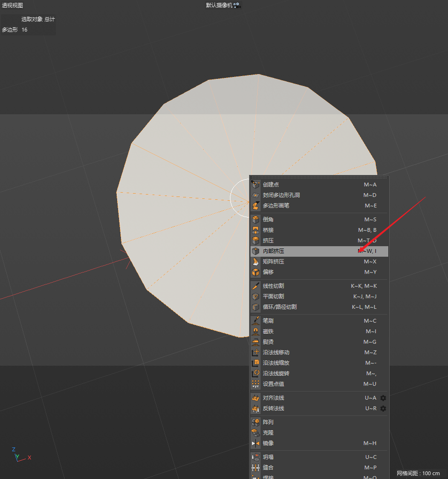The width and height of the screenshot is (448, 479).
Task: Click the 缝合 (Stitch) menu entry
Action: pos(268,468)
